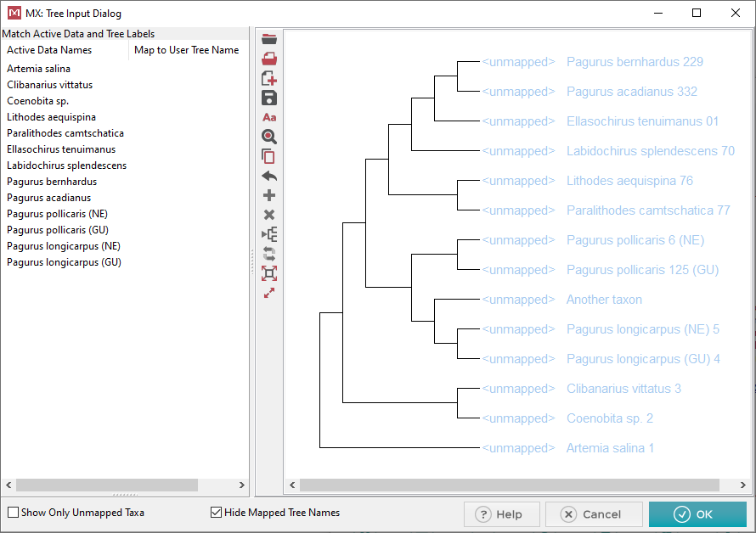756x533 pixels.
Task: Open the font settings Aa icon
Action: tap(269, 117)
